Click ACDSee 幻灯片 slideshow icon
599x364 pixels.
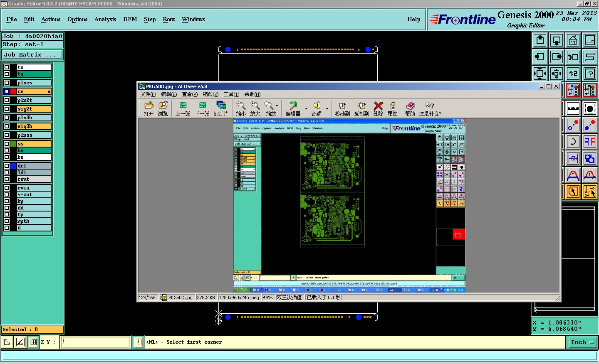221,108
